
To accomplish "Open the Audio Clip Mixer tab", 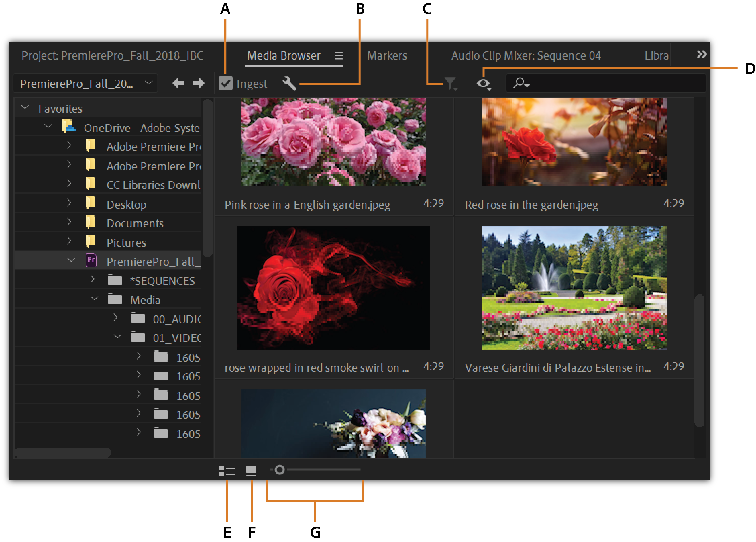I will [x=526, y=56].
